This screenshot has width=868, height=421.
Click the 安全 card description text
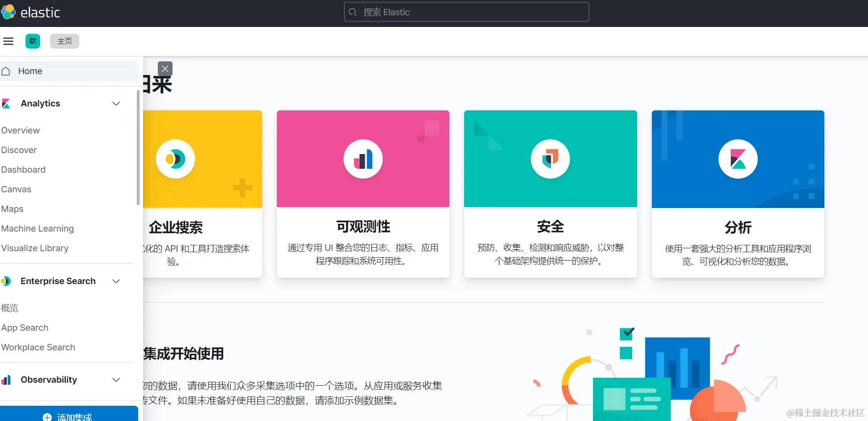pyautogui.click(x=550, y=254)
